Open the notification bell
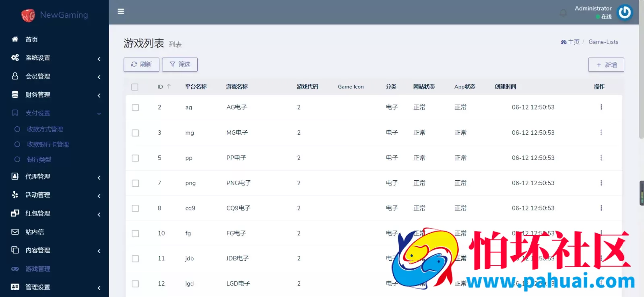This screenshot has height=297, width=644. pyautogui.click(x=563, y=13)
